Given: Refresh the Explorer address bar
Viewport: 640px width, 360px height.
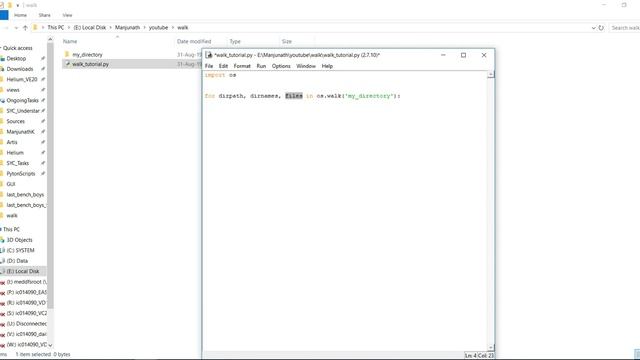Looking at the screenshot, I should click(601, 28).
